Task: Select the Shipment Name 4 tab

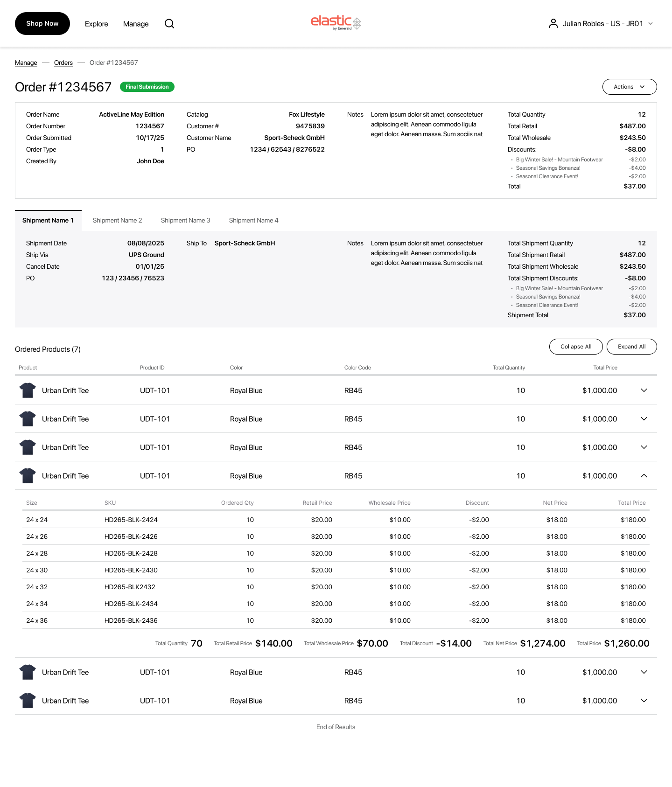Action: tap(253, 221)
